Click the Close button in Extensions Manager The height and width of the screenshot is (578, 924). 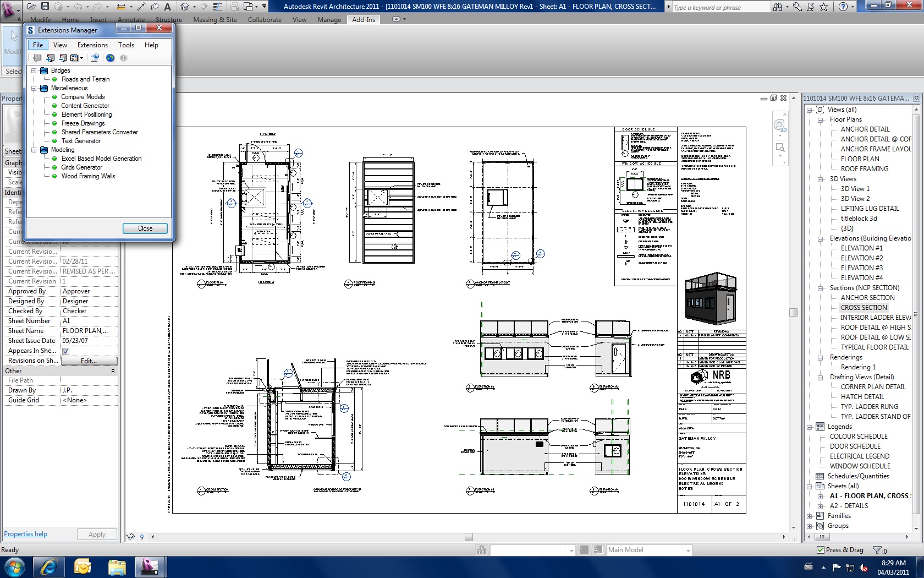(x=145, y=228)
